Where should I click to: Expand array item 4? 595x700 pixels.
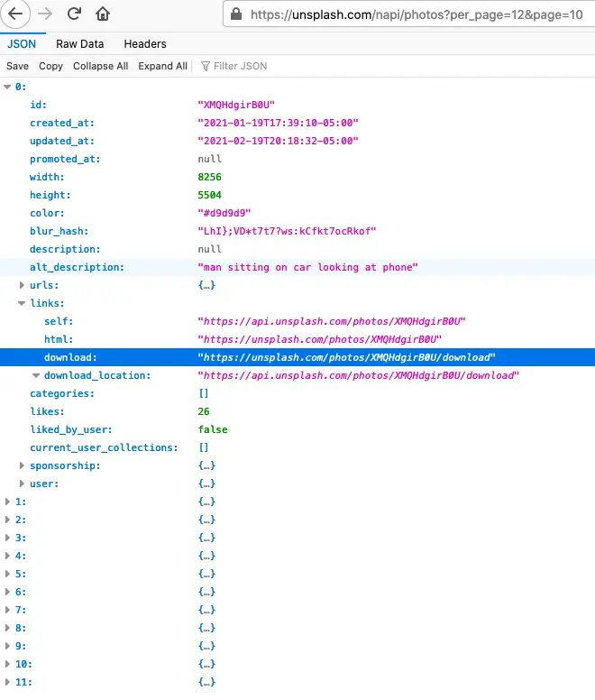click(x=7, y=556)
